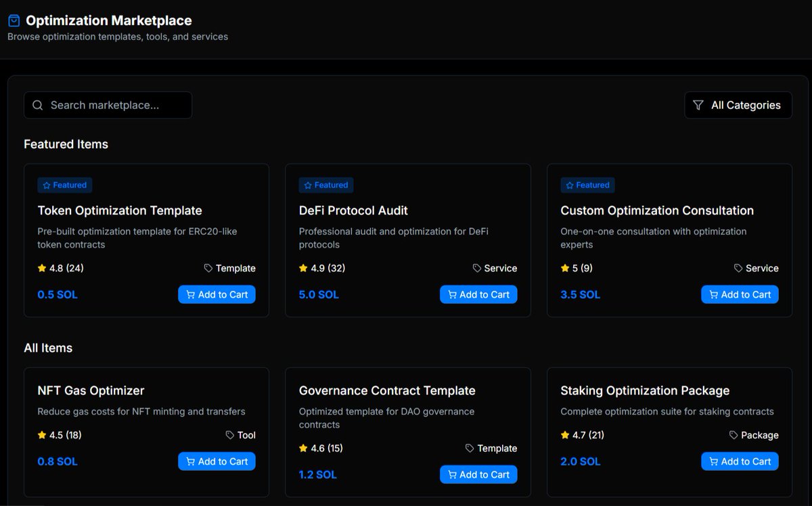
Task: Click the All Items heading
Action: 48,348
